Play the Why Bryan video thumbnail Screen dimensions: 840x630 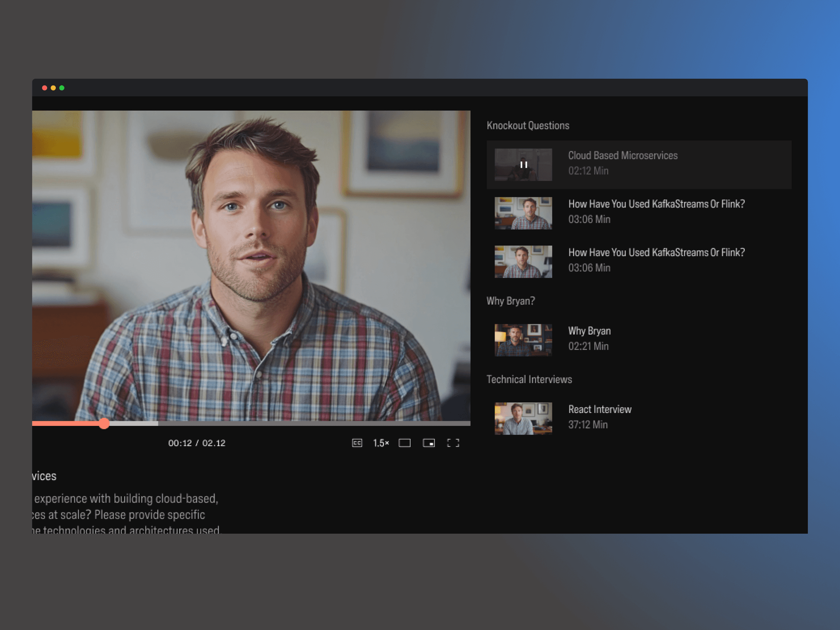click(x=523, y=340)
